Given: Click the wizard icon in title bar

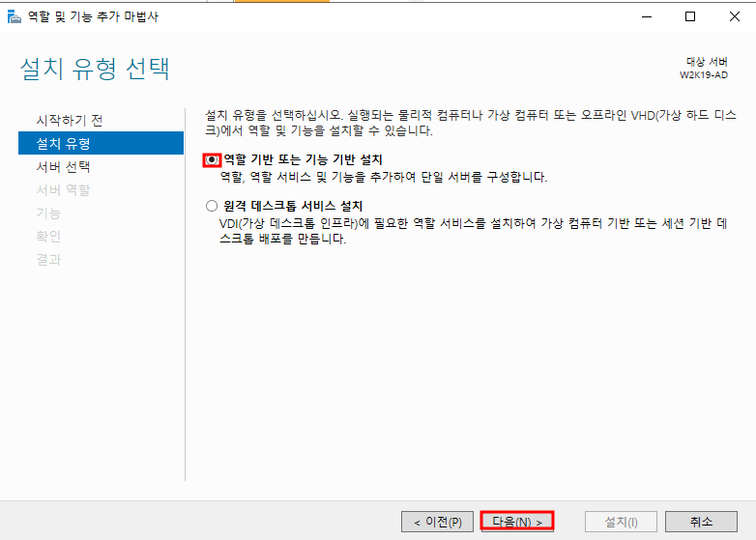Looking at the screenshot, I should pos(14,16).
